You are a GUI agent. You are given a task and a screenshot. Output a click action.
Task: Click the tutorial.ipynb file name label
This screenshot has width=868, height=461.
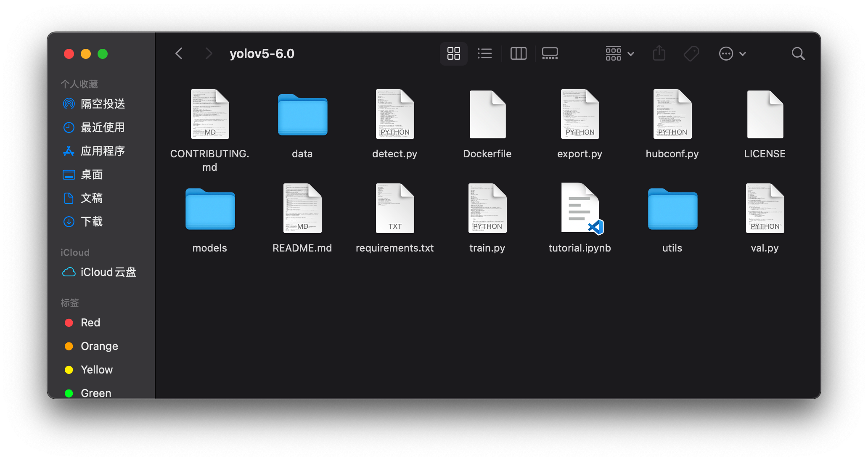pyautogui.click(x=580, y=248)
